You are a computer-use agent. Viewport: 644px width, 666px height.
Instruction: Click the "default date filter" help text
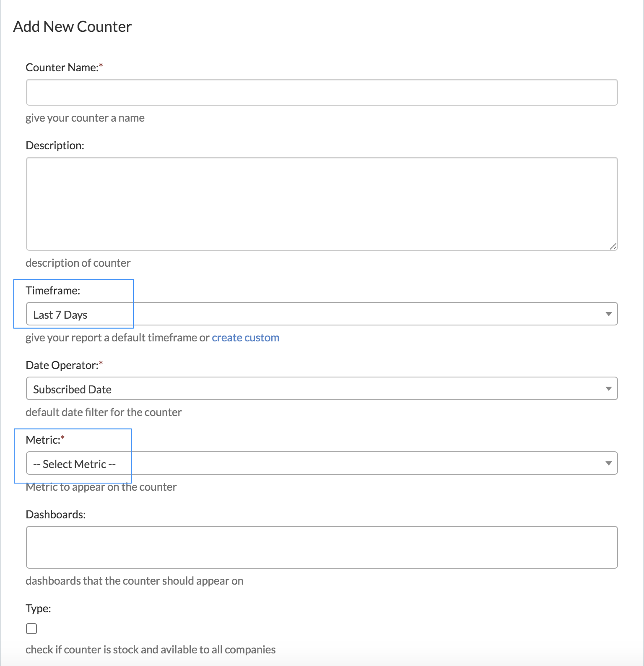coord(104,412)
